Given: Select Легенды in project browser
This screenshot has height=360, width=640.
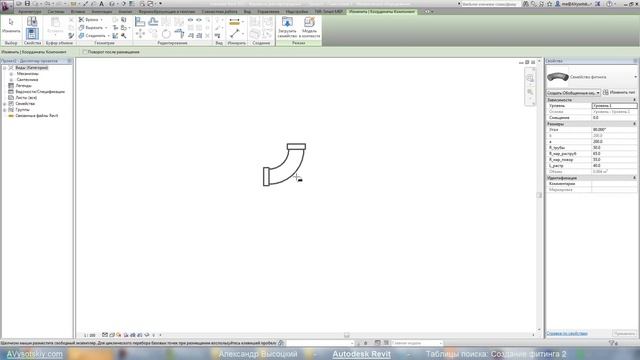Looking at the screenshot, I should [x=23, y=86].
